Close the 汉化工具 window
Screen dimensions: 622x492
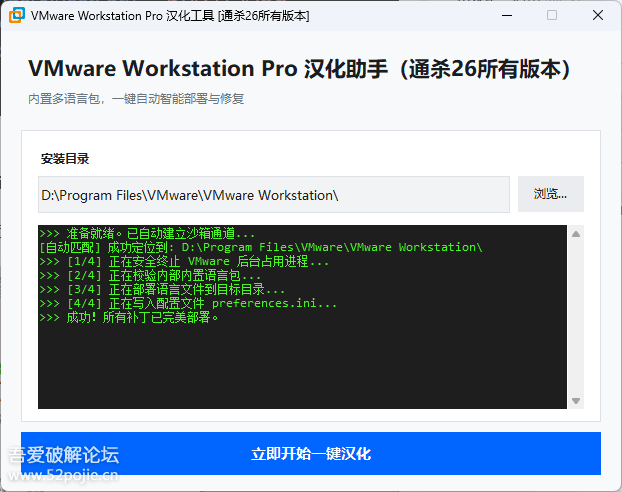598,15
